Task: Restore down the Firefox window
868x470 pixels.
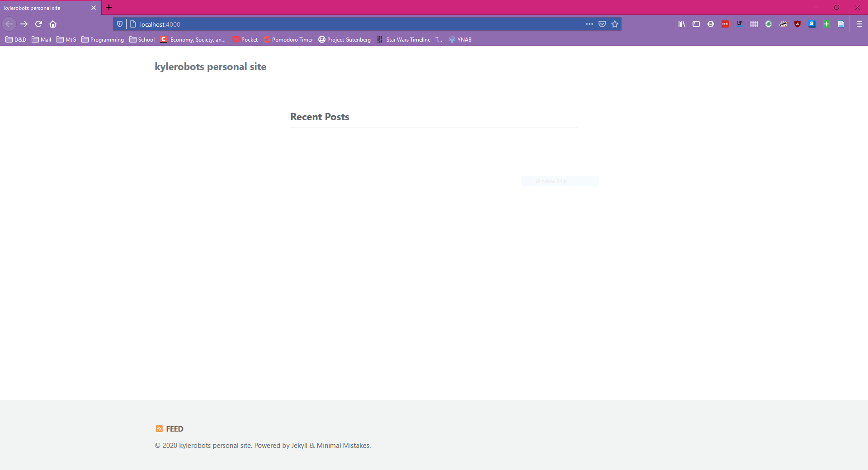Action: 837,7
